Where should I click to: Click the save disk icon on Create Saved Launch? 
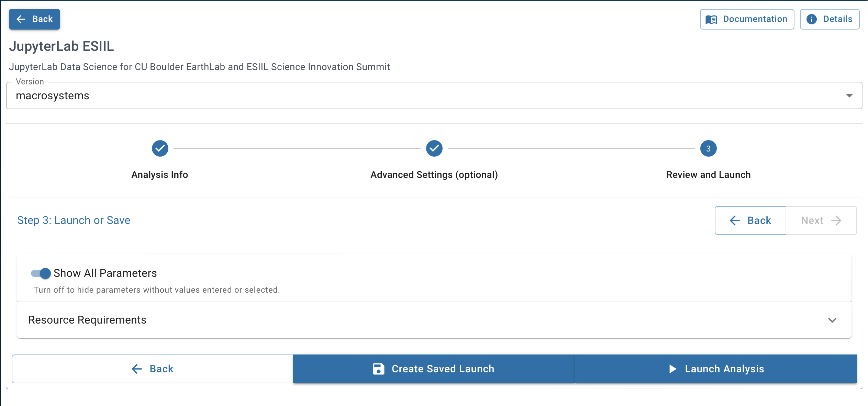[x=378, y=369]
